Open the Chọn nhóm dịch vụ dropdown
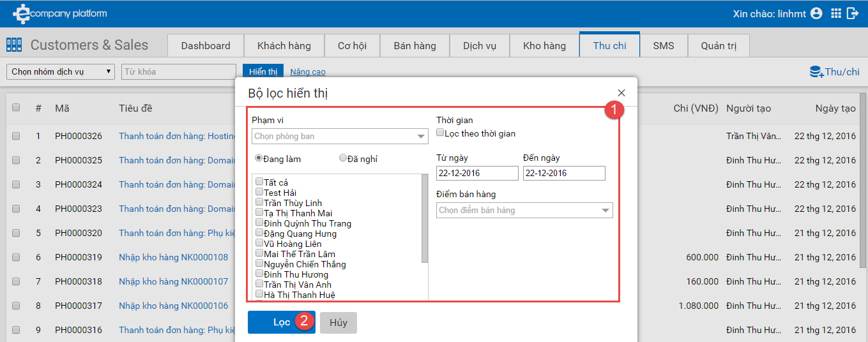The width and height of the screenshot is (868, 342). tap(61, 71)
